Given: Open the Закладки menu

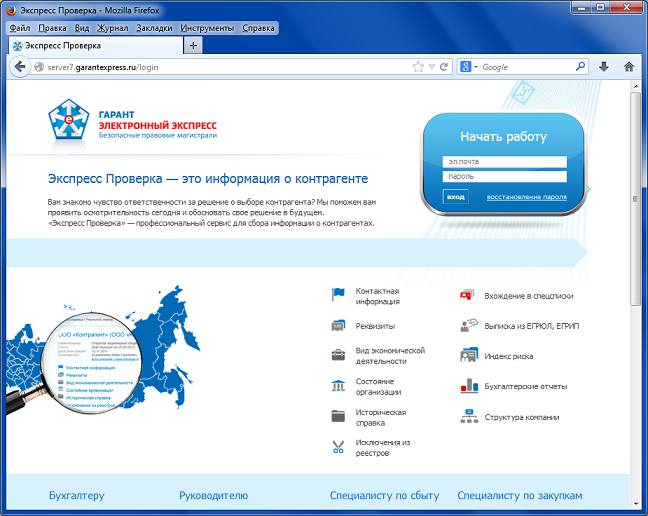Looking at the screenshot, I should click(154, 28).
